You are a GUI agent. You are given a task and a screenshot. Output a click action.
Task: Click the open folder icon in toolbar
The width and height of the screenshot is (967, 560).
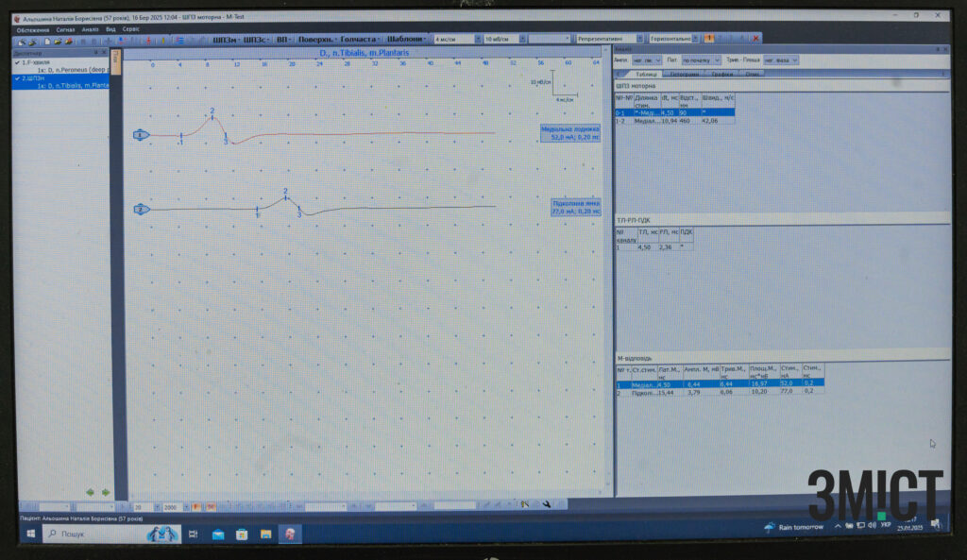click(x=58, y=41)
